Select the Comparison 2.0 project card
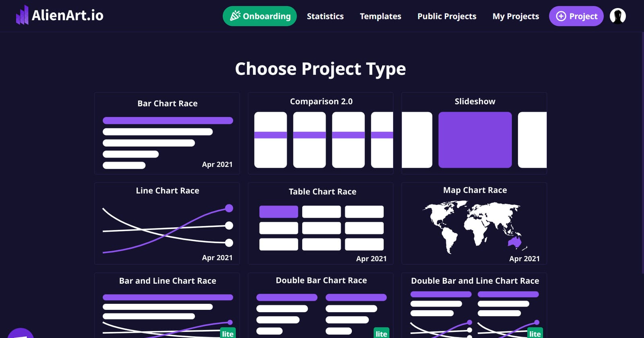The height and width of the screenshot is (338, 644). click(321, 133)
